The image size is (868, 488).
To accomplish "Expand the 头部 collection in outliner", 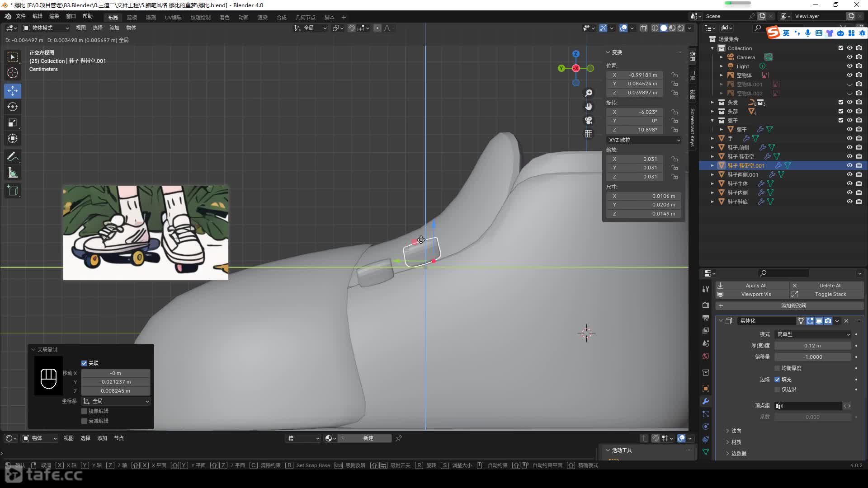I will click(x=712, y=111).
